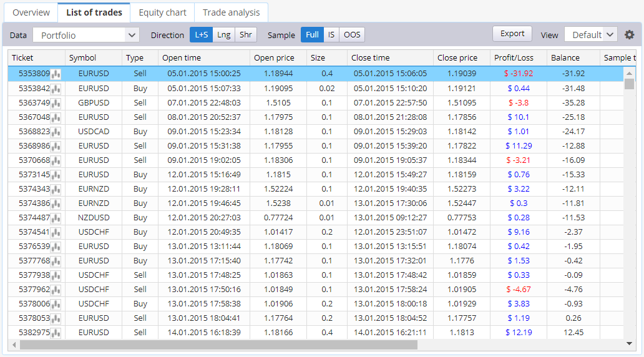The width and height of the screenshot is (644, 357).
Task: Click chart icon beside ticket 5377768
Action: (56, 261)
